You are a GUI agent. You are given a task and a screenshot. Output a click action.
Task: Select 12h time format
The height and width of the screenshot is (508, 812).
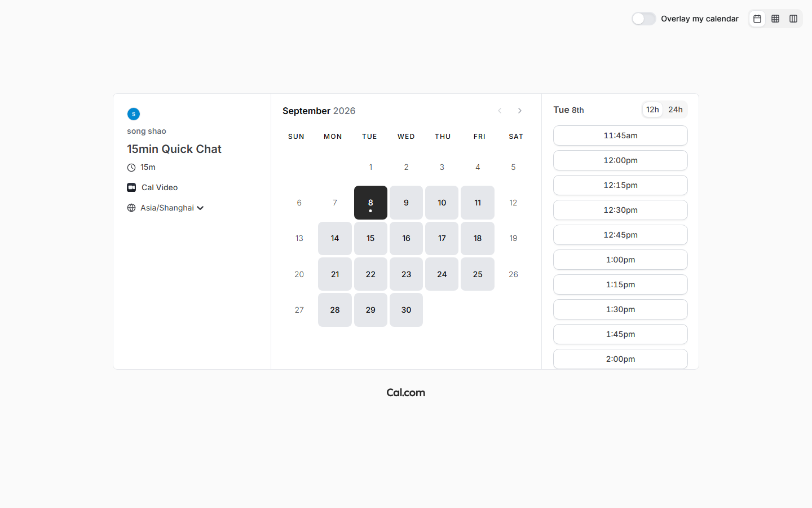(652, 110)
